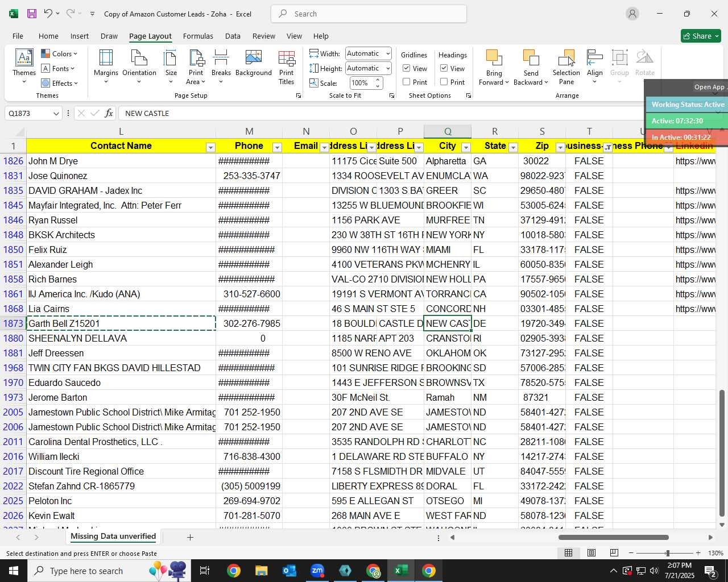This screenshot has width=728, height=582.
Task: Click the 130% zoom level
Action: click(x=715, y=553)
